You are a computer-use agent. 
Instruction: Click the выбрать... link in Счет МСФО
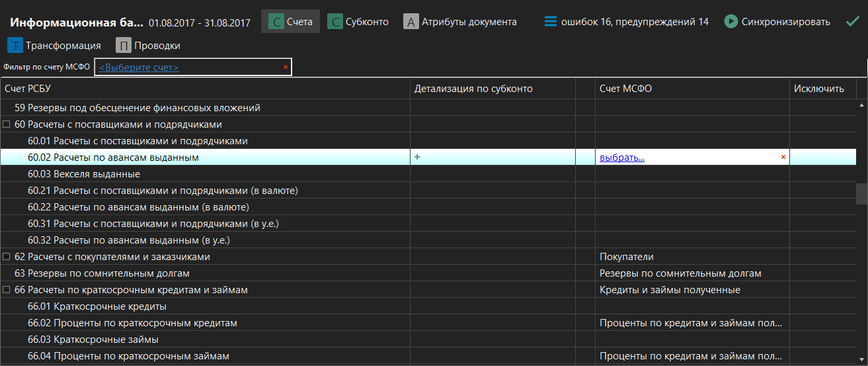[621, 158]
